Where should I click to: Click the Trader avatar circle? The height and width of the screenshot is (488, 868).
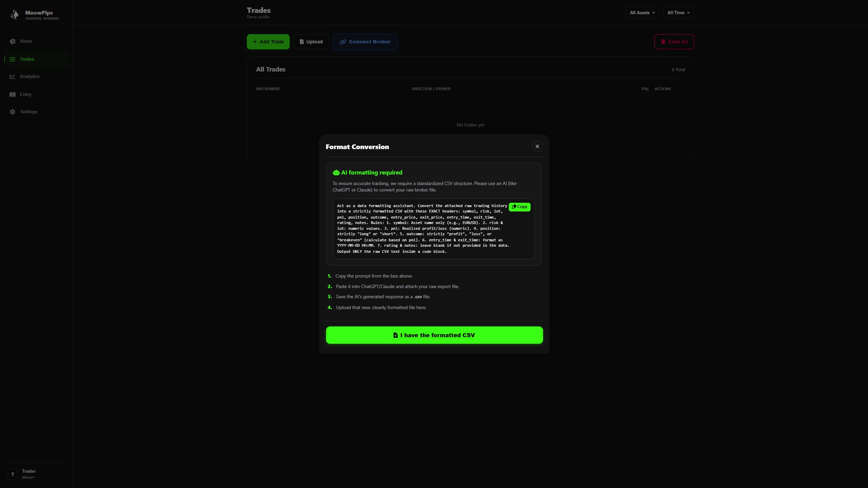pyautogui.click(x=13, y=474)
